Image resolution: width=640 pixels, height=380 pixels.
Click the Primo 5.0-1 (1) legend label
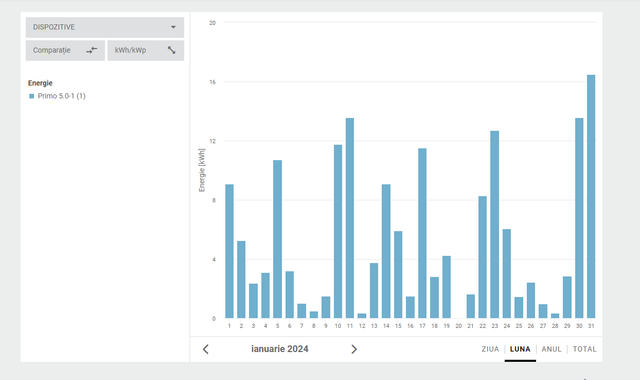coord(62,96)
